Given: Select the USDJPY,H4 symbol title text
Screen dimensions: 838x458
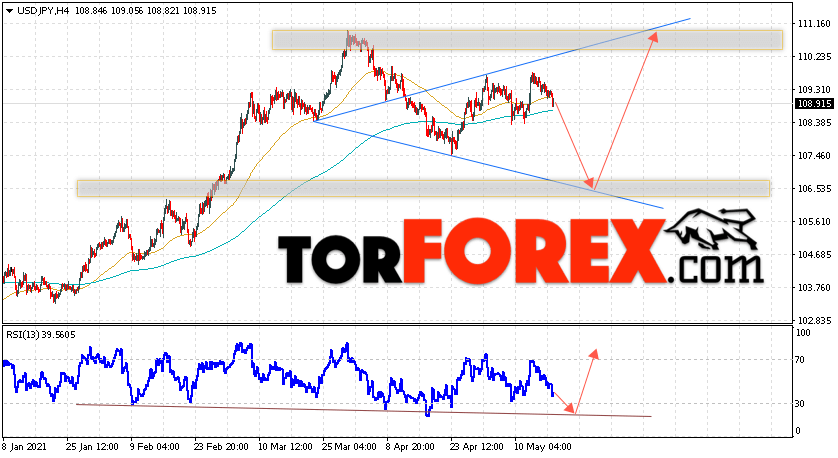Looking at the screenshot, I should click(43, 11).
